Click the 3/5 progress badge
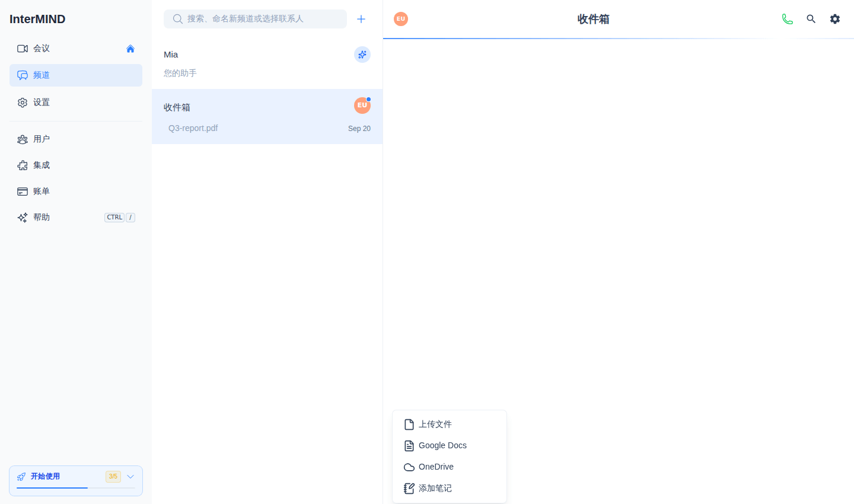This screenshot has width=854, height=504. [x=113, y=477]
